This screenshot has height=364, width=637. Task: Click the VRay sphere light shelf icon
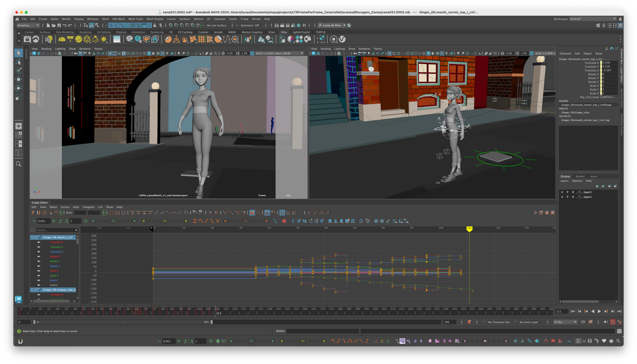(x=78, y=39)
